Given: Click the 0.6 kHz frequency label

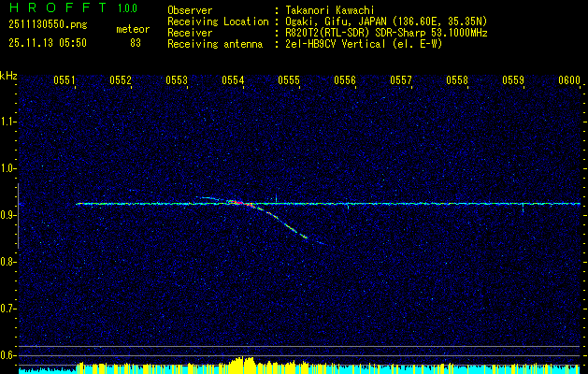Looking at the screenshot, I should [8, 355].
